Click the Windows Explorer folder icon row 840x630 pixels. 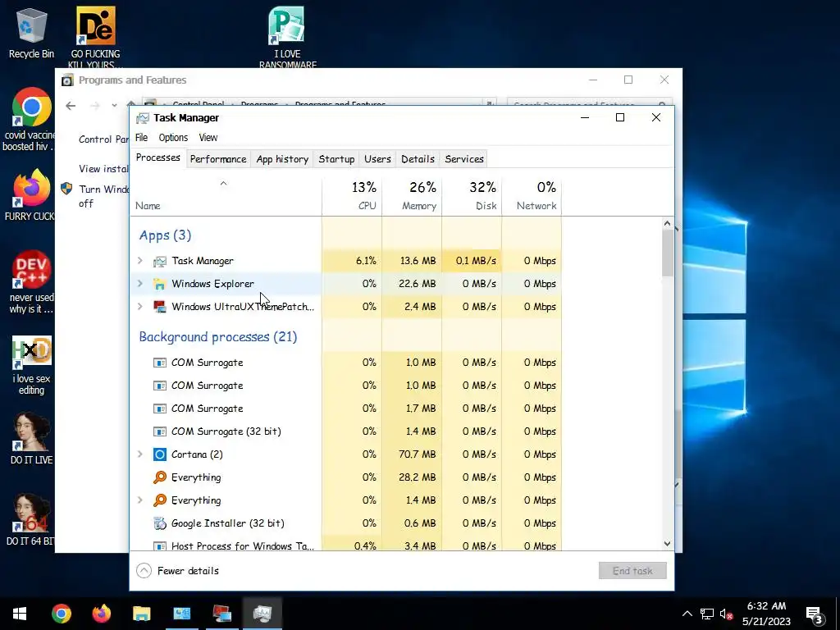(159, 284)
